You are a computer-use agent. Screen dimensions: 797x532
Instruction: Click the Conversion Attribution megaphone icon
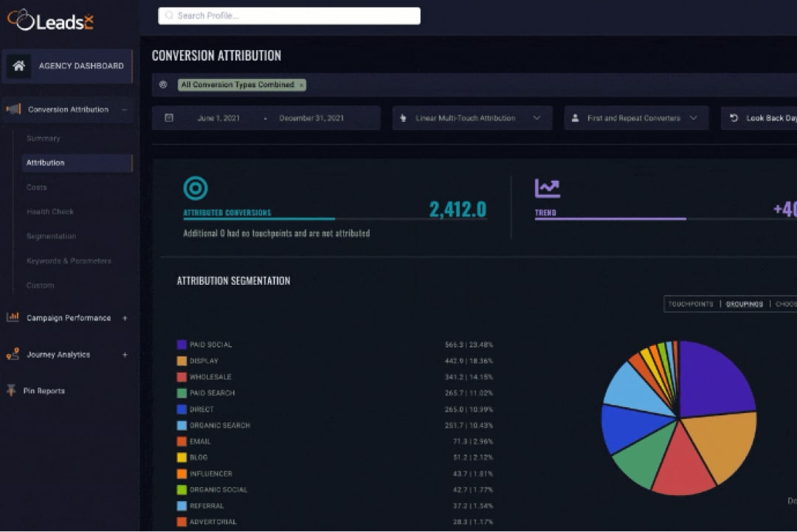(x=13, y=109)
